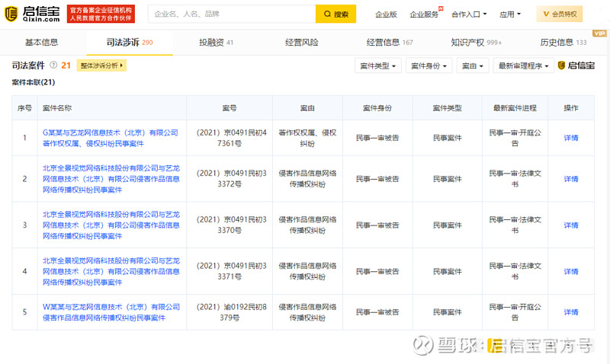Click the 民事一审·法律文书 cell in row 2
610x364 pixels.
click(515, 179)
